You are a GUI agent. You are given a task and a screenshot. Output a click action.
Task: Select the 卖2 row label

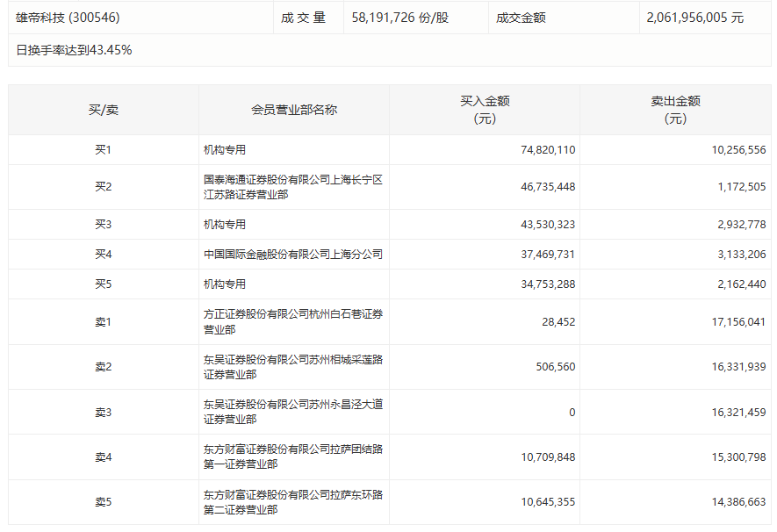pos(104,367)
